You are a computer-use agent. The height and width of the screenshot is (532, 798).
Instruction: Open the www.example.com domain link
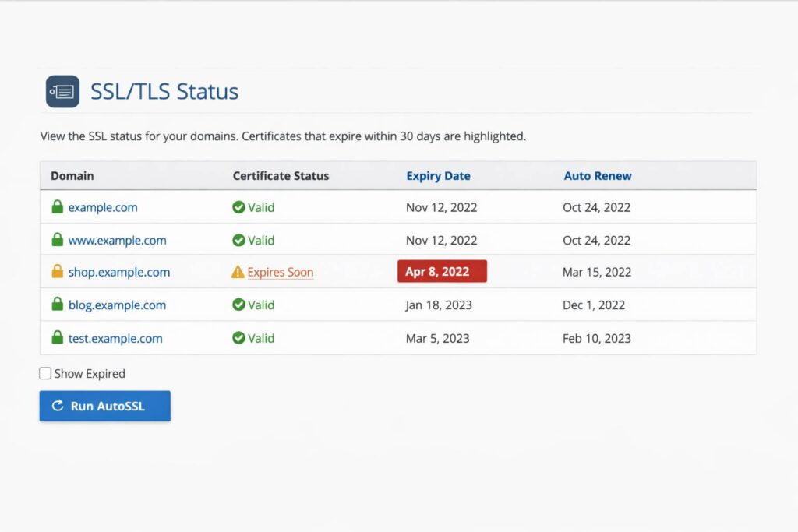[x=117, y=241]
